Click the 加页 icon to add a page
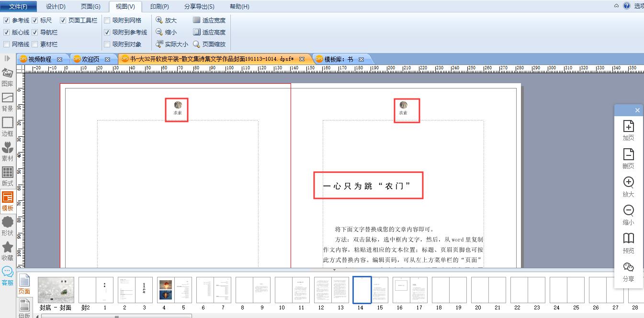 (x=628, y=131)
